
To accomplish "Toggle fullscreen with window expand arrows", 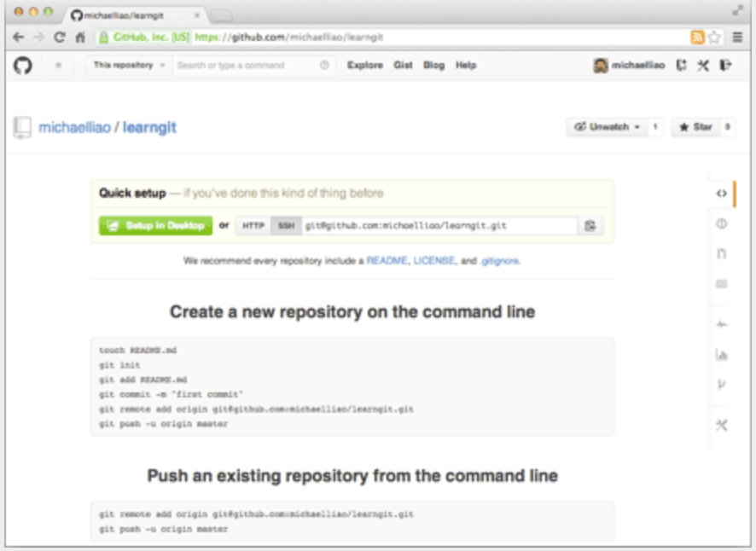I will [x=738, y=11].
